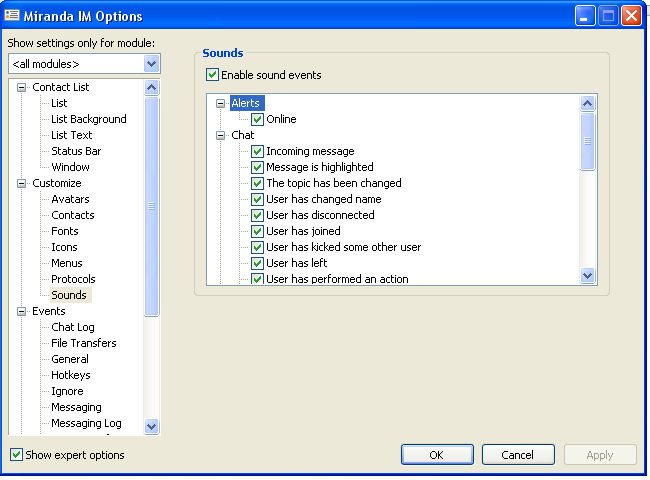Image resolution: width=650 pixels, height=480 pixels.
Task: Click the OK button
Action: pos(437,455)
